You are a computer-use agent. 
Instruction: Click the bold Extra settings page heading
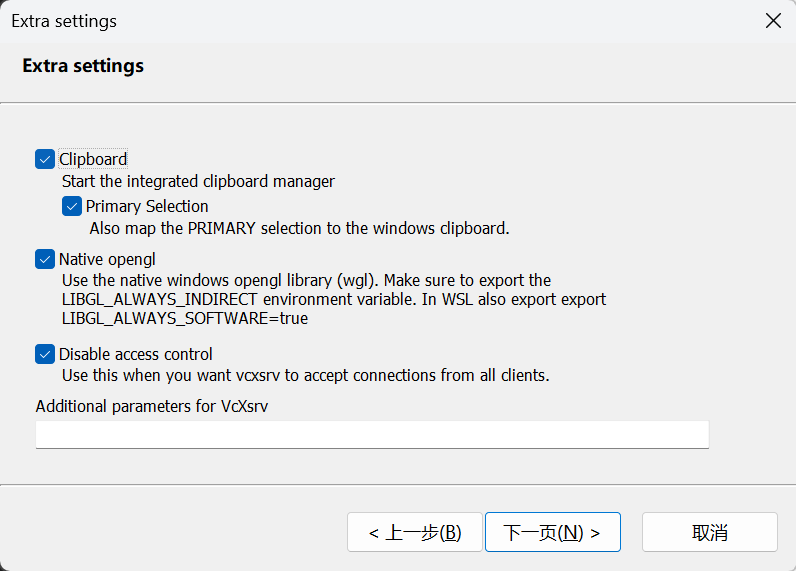(x=83, y=66)
